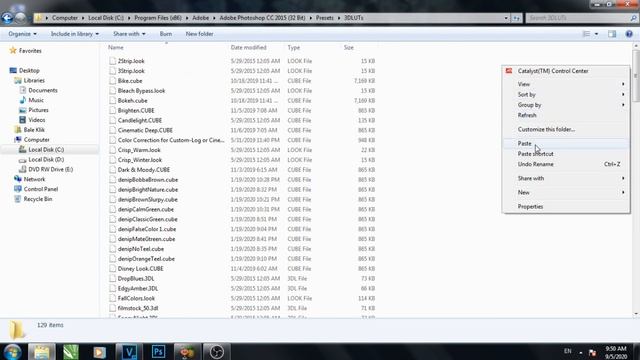Screen dimensions: 640x360
Task: Click the DVD RW Drive icon
Action: tap(22, 169)
